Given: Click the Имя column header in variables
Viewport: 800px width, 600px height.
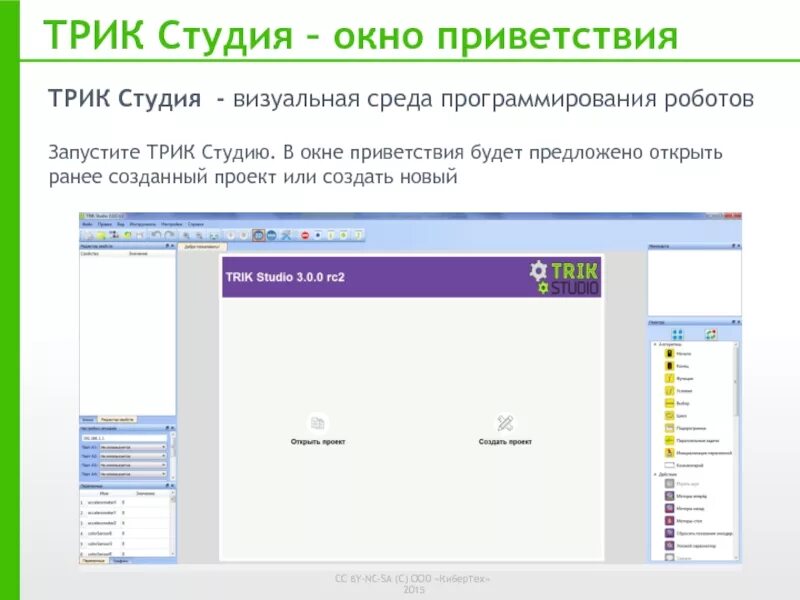Looking at the screenshot, I should point(104,493).
